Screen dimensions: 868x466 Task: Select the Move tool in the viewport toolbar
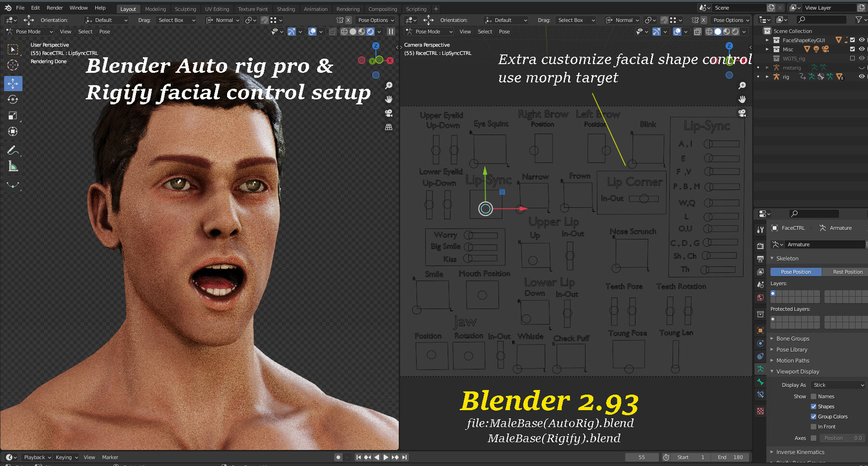(13, 83)
